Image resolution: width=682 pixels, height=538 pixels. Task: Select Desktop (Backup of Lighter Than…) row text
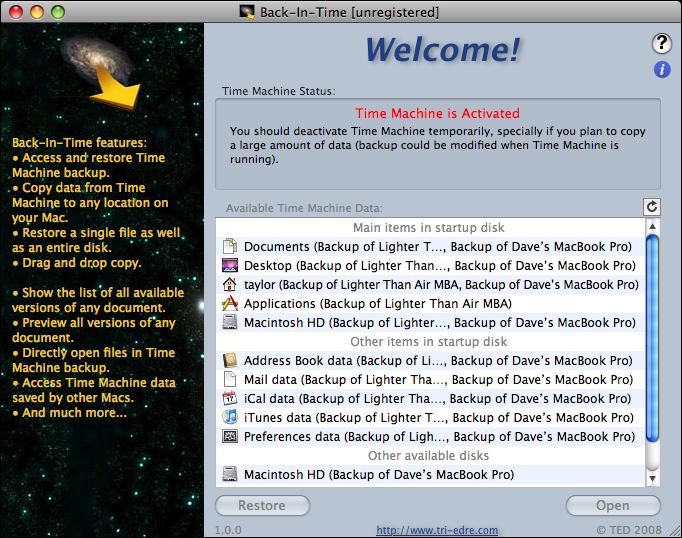[x=440, y=265]
